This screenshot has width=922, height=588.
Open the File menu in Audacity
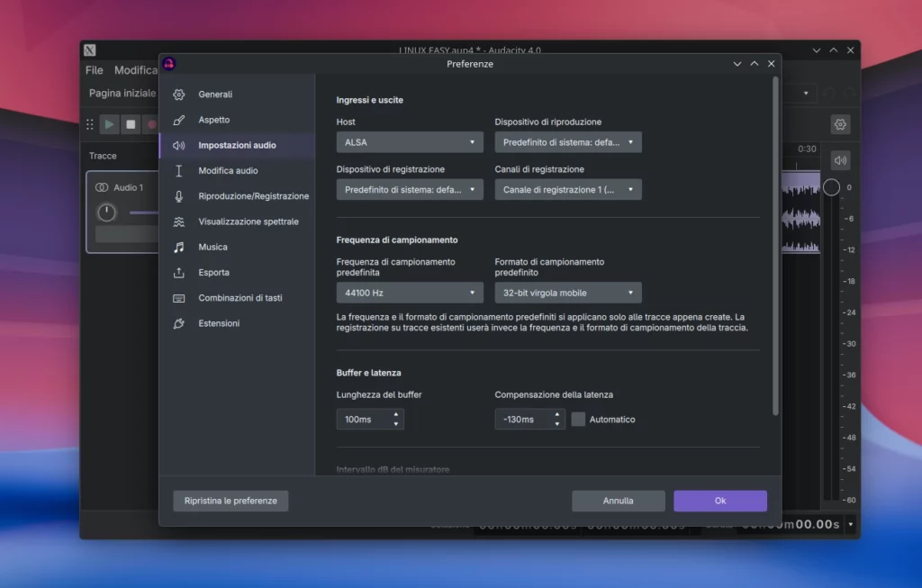pyautogui.click(x=94, y=70)
